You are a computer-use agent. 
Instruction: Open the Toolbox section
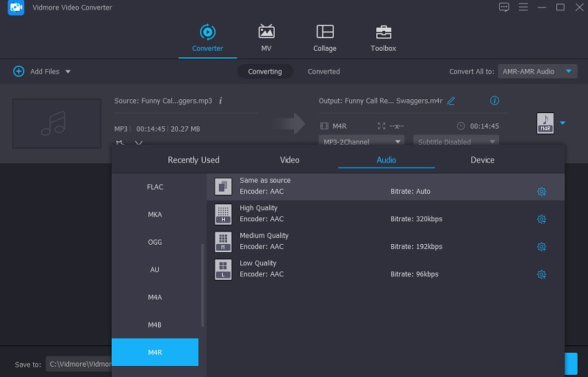point(383,38)
